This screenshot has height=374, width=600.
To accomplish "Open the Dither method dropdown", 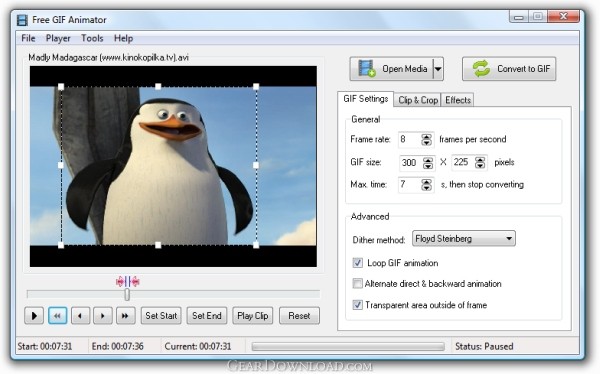I will (x=464, y=238).
